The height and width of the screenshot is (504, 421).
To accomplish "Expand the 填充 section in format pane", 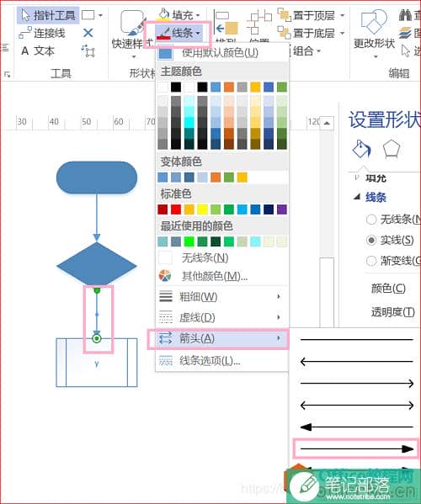I will [x=356, y=178].
